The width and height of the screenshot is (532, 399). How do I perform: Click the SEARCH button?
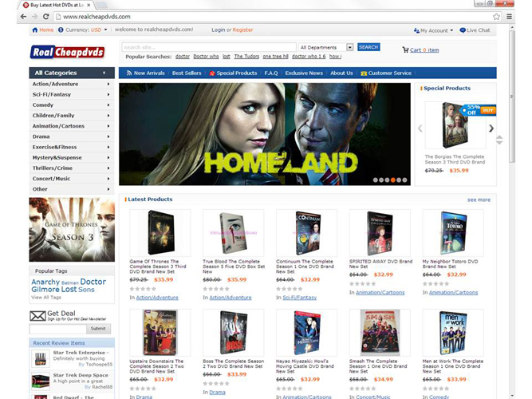click(368, 47)
